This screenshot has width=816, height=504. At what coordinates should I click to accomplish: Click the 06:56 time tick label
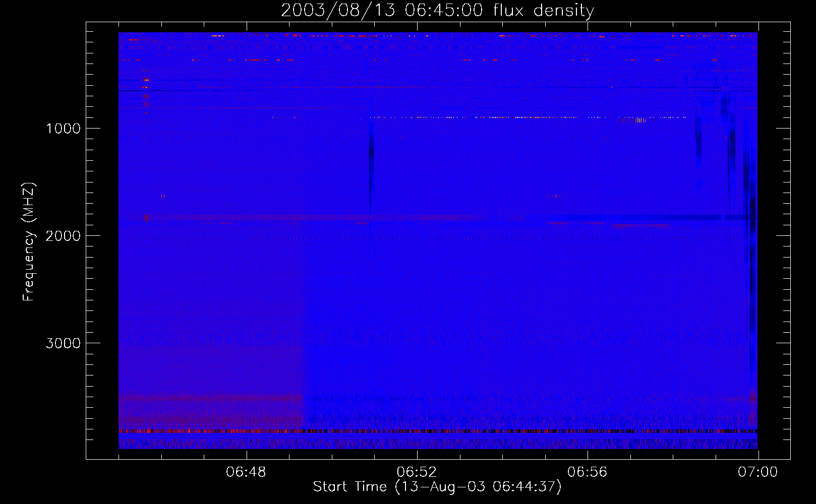coord(587,472)
